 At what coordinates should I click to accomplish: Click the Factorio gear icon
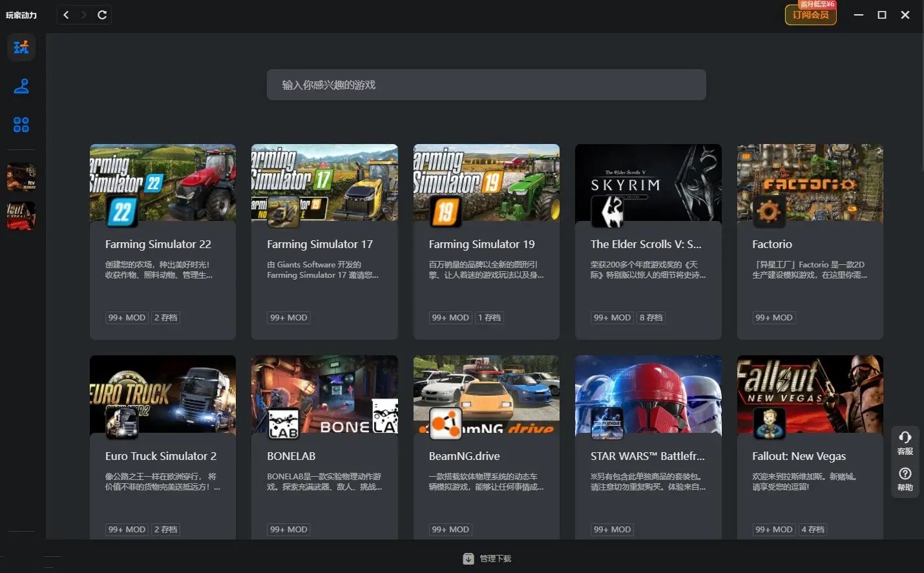(769, 211)
